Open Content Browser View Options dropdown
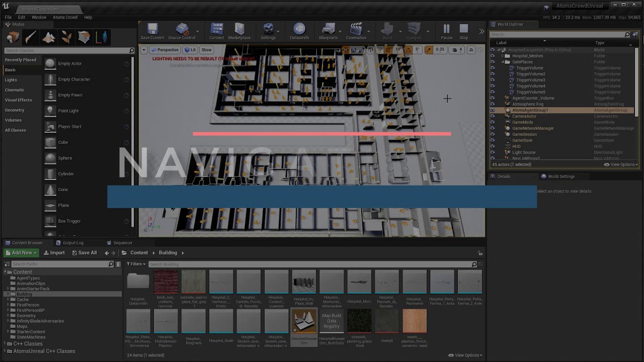The image size is (644, 362). [464, 355]
